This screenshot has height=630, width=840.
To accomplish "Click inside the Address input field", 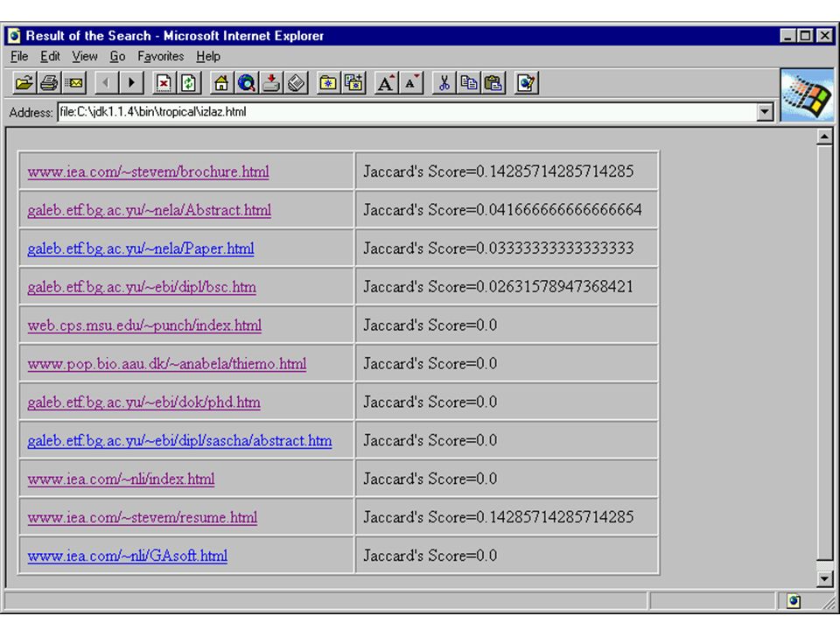I will tap(407, 112).
